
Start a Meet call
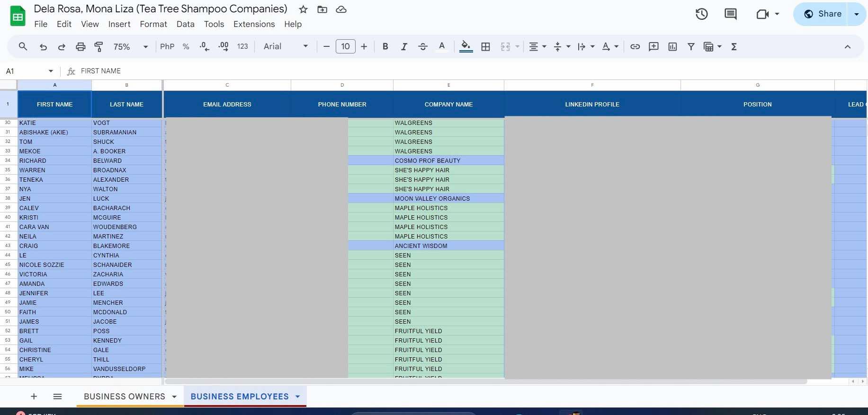[762, 14]
